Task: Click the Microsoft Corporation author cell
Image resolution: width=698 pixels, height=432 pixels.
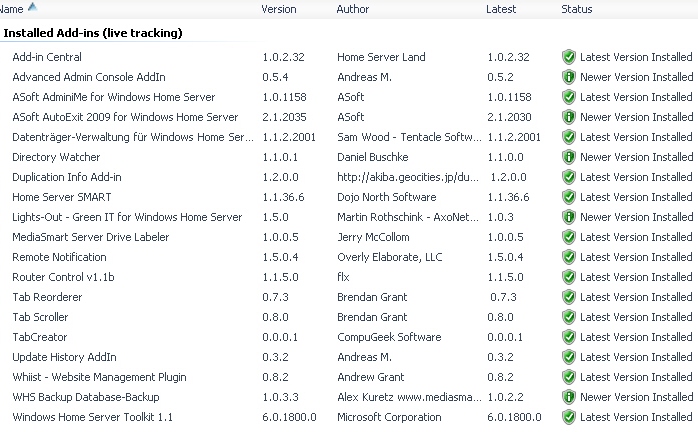Action: (389, 417)
